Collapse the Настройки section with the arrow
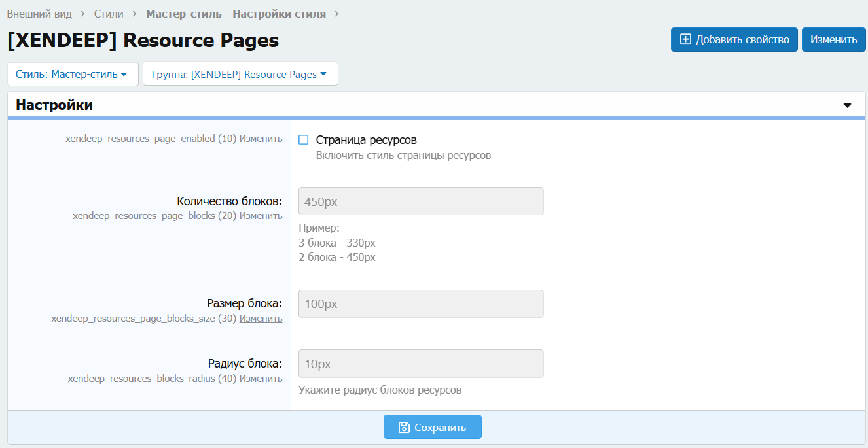 pos(847,105)
